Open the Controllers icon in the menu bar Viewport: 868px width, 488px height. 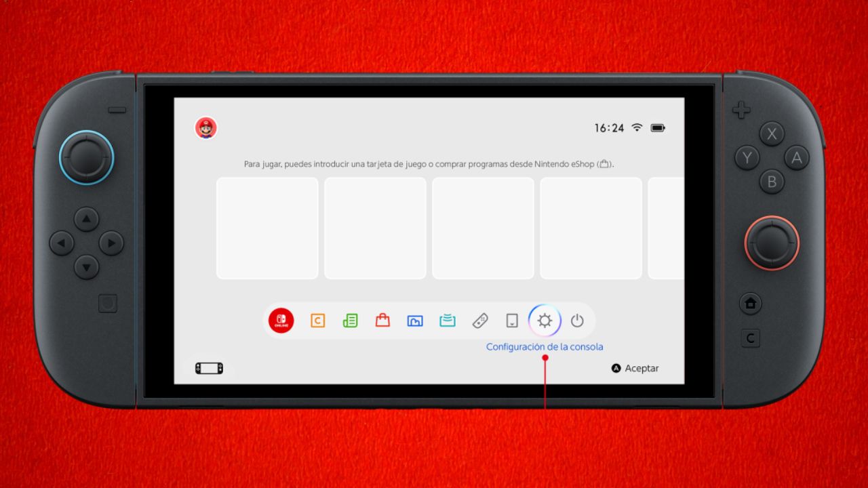480,321
